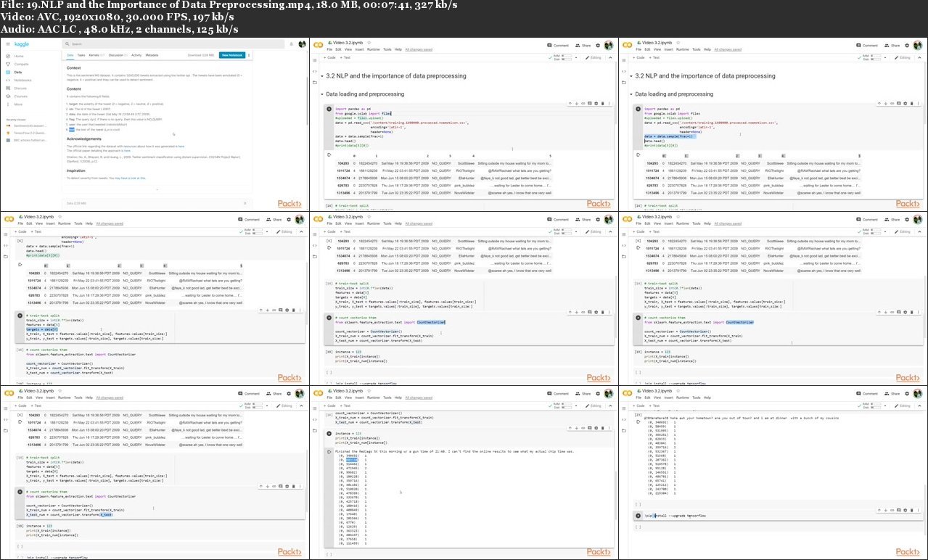Open the Files browser in Colab's left sidebar
The height and width of the screenshot is (560, 928).
tap(313, 81)
